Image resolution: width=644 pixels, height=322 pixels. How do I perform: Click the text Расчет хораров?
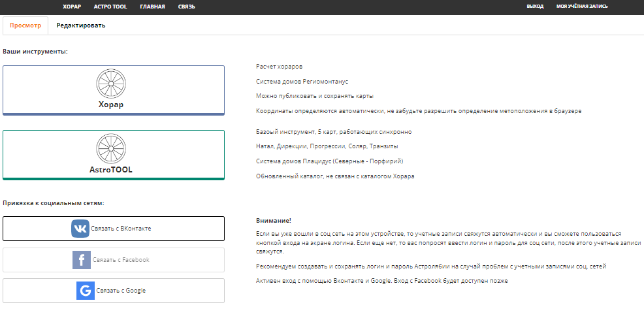click(x=279, y=67)
